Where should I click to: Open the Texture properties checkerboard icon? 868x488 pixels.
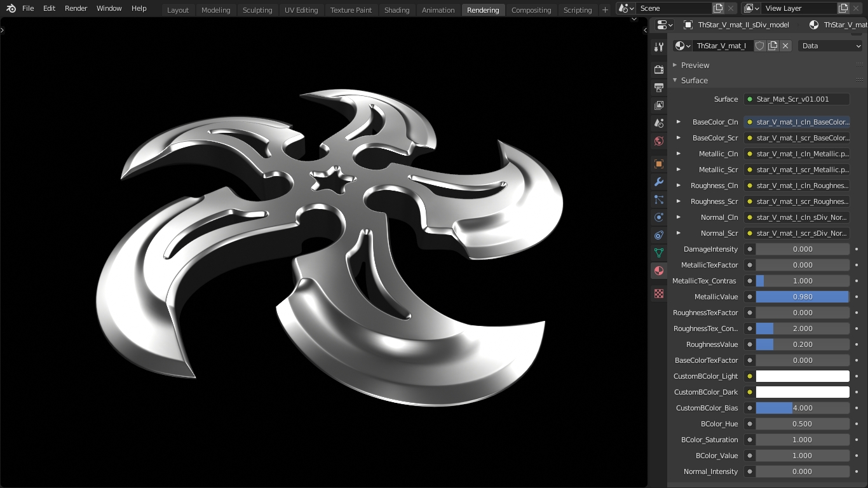[x=659, y=294]
